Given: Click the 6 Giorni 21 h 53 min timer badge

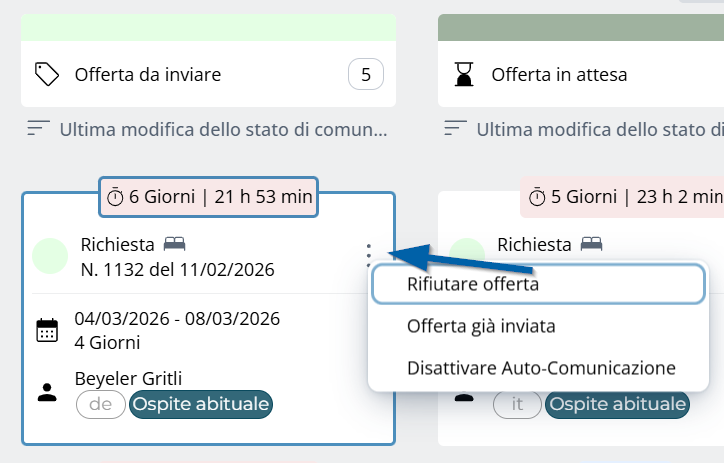Looking at the screenshot, I should 209,197.
